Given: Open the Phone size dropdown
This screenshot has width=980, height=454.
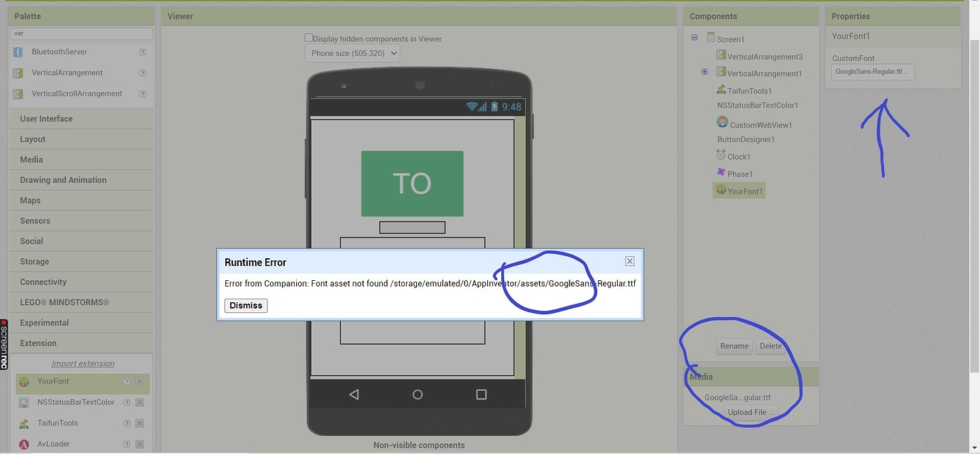Looking at the screenshot, I should point(352,52).
